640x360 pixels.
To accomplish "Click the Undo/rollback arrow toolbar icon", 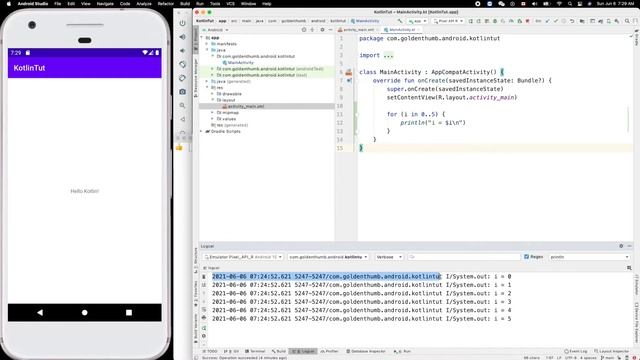I will tap(572, 21).
